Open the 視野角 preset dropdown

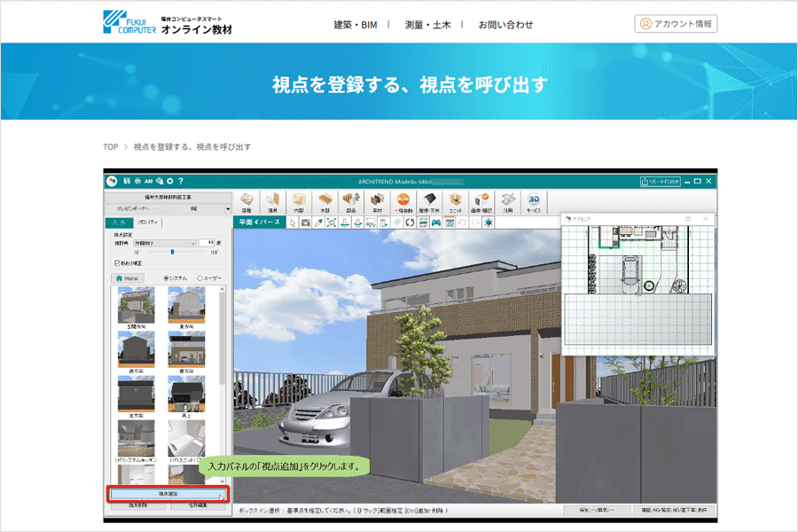click(x=166, y=243)
